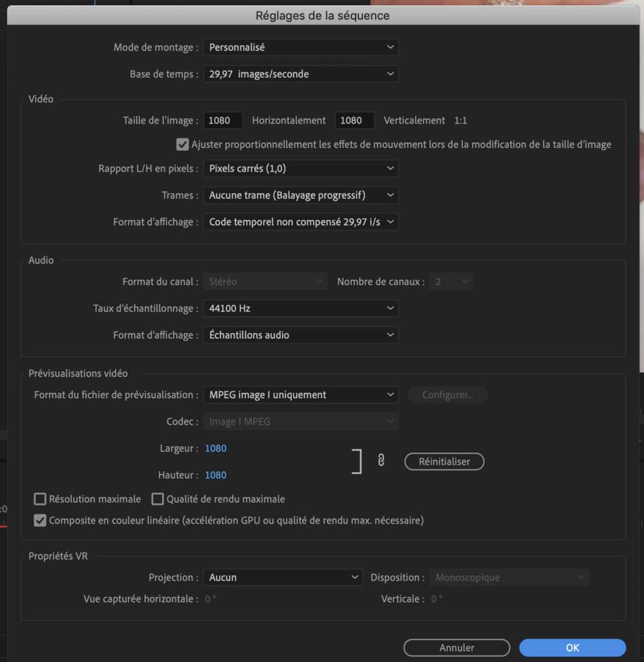Expand the Rapport L/H en pixels dropdown
This screenshot has height=662, width=644.
[x=301, y=168]
